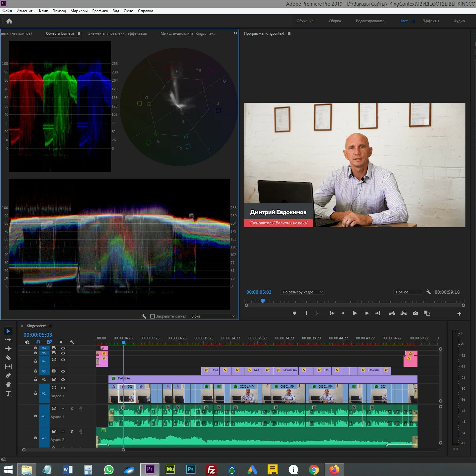Viewport: 476px width, 476px height.
Task: Open the Полное playback resolution dropdown
Action: click(x=408, y=292)
